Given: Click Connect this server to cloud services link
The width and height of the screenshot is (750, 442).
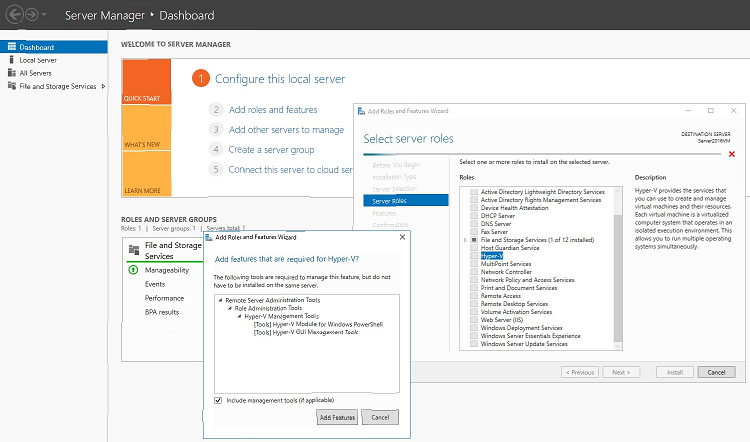Looking at the screenshot, I should pyautogui.click(x=290, y=169).
